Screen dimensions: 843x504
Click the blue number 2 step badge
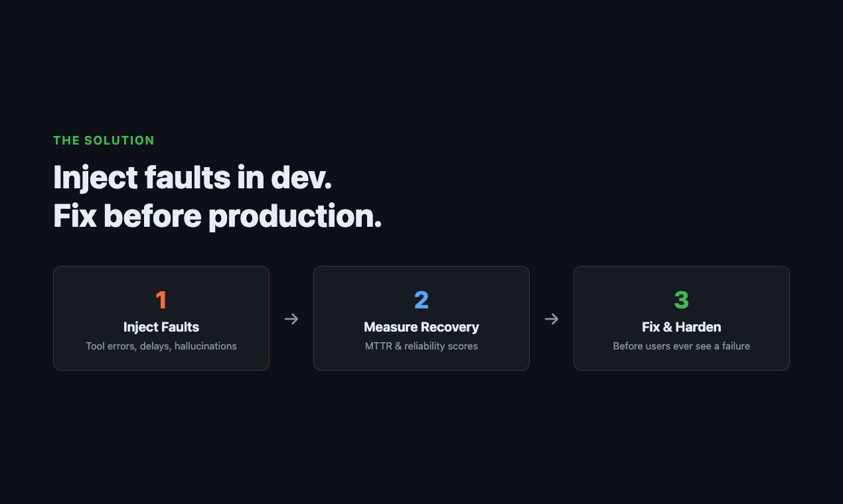421,300
